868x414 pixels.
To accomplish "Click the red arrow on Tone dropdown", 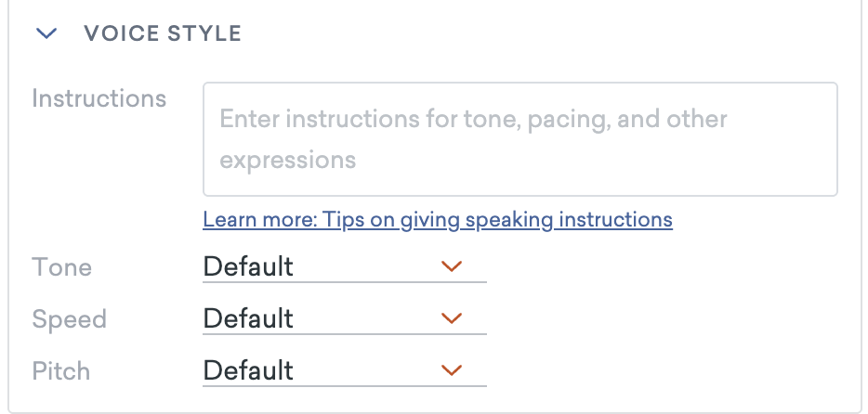I will (452, 267).
